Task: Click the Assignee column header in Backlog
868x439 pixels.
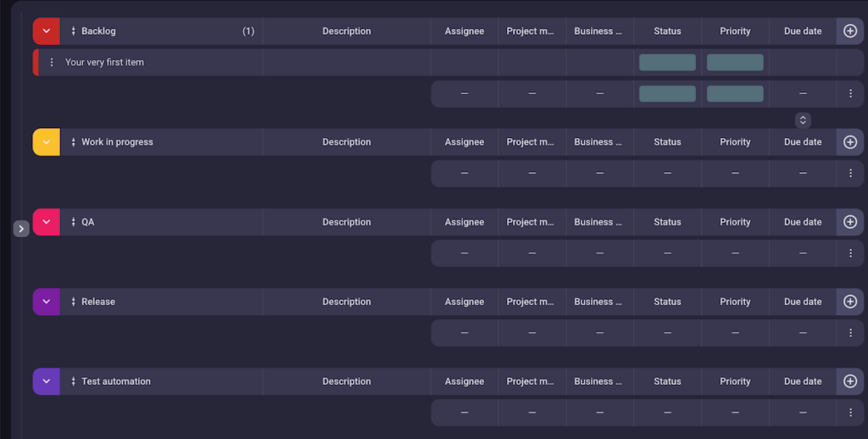Action: [465, 31]
